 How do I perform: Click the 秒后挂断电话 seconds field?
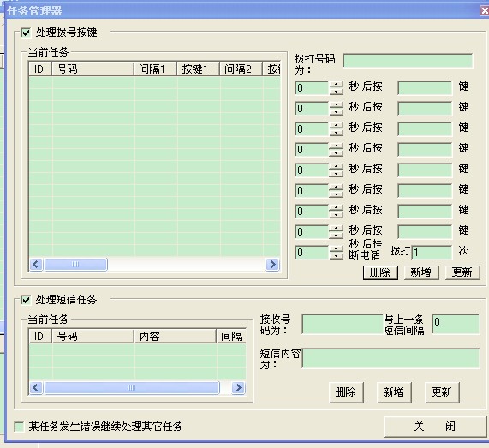pyautogui.click(x=312, y=253)
